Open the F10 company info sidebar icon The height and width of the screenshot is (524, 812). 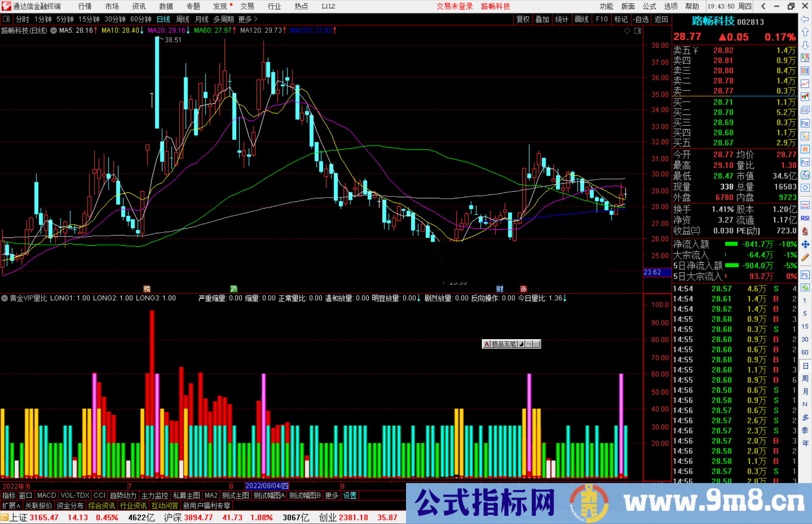point(805,123)
